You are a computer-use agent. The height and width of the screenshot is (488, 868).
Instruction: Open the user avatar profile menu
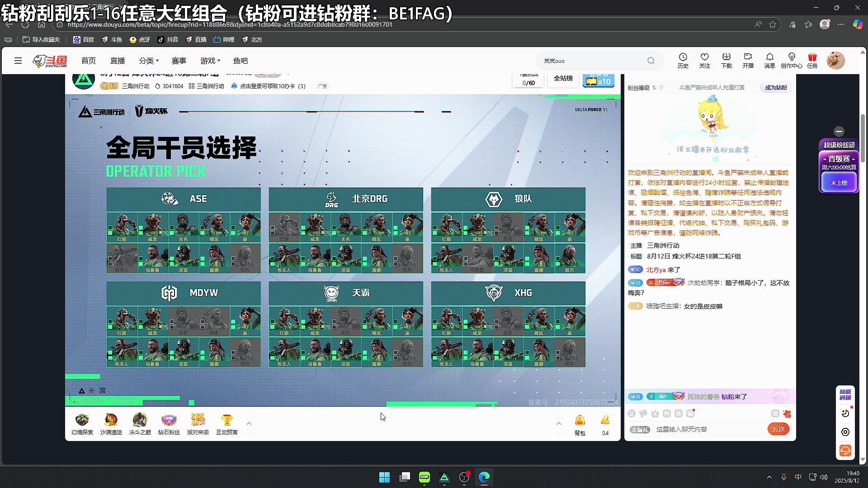tap(835, 61)
